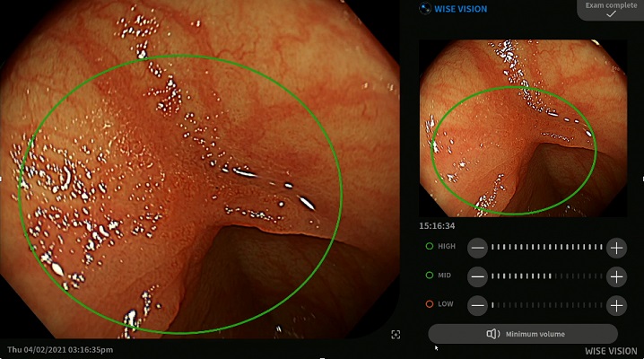Select the HIGH radio indicator
Screen dimensions: 644x359
[430, 246]
